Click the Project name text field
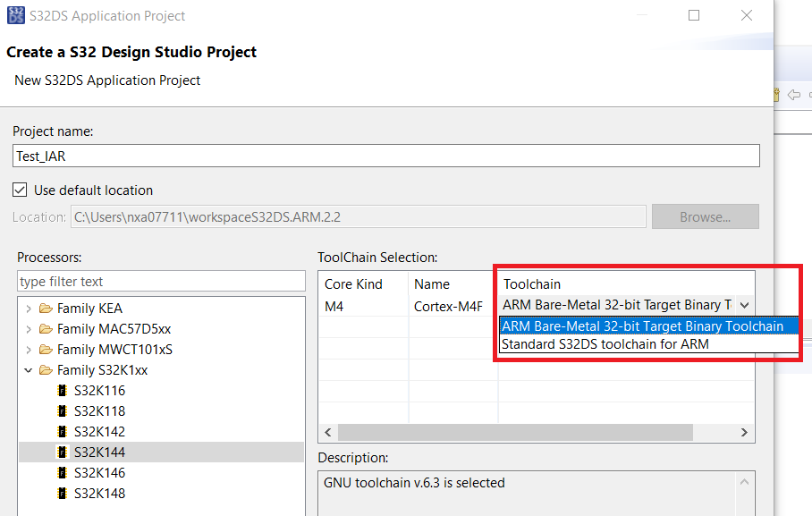This screenshot has height=516, width=812. 385,156
